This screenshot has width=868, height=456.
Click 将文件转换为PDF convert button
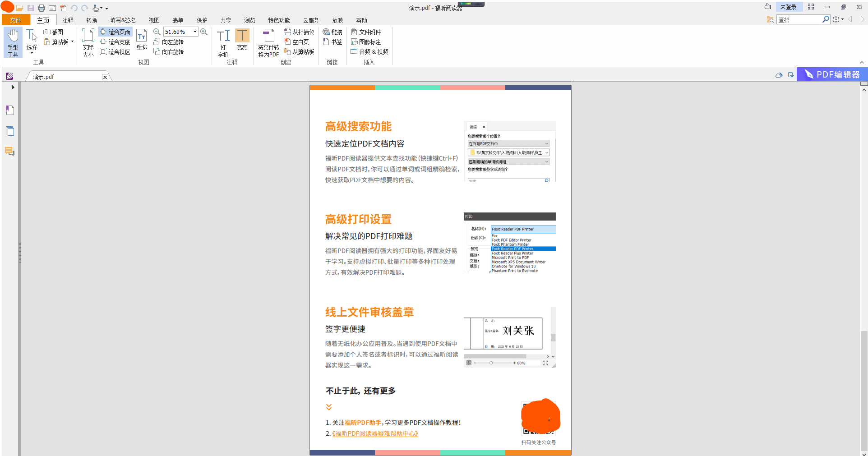(268, 42)
